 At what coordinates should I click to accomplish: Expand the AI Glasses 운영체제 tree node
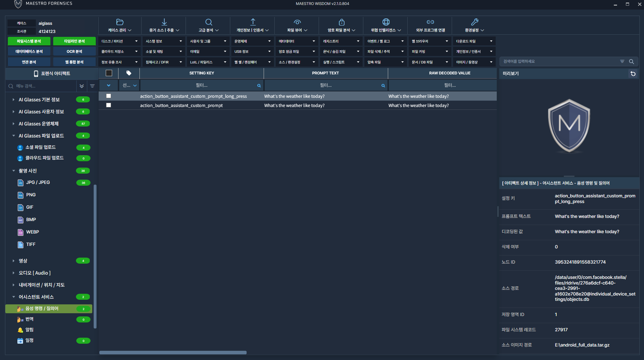(13, 124)
